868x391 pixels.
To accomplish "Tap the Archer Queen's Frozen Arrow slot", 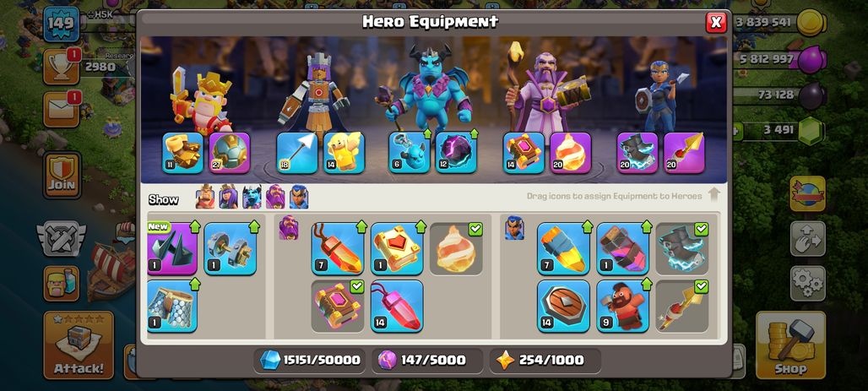I will (x=297, y=153).
